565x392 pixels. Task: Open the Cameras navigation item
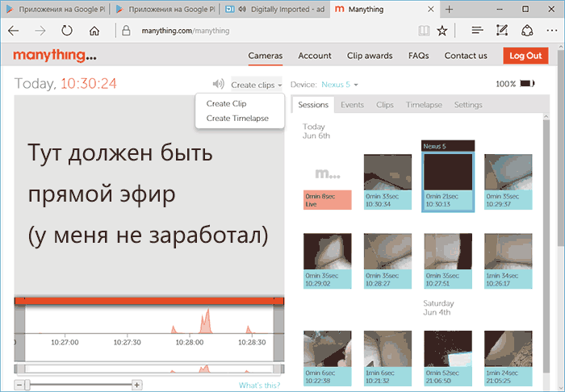[266, 56]
